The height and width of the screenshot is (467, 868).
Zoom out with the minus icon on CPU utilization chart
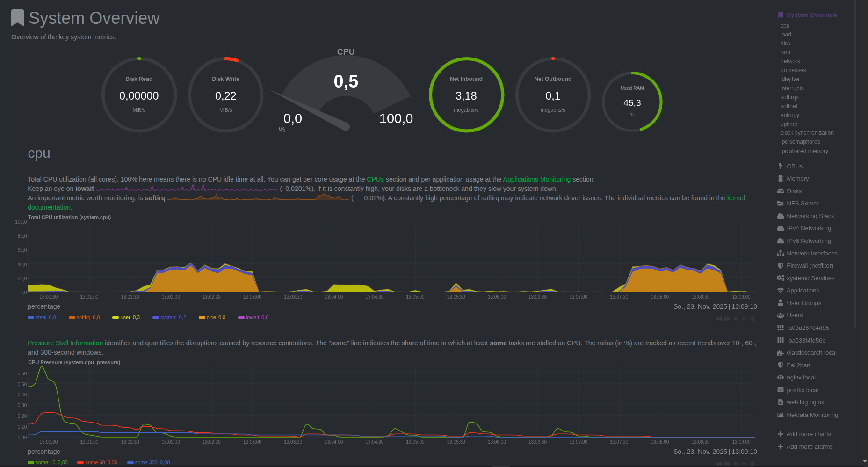point(744,319)
